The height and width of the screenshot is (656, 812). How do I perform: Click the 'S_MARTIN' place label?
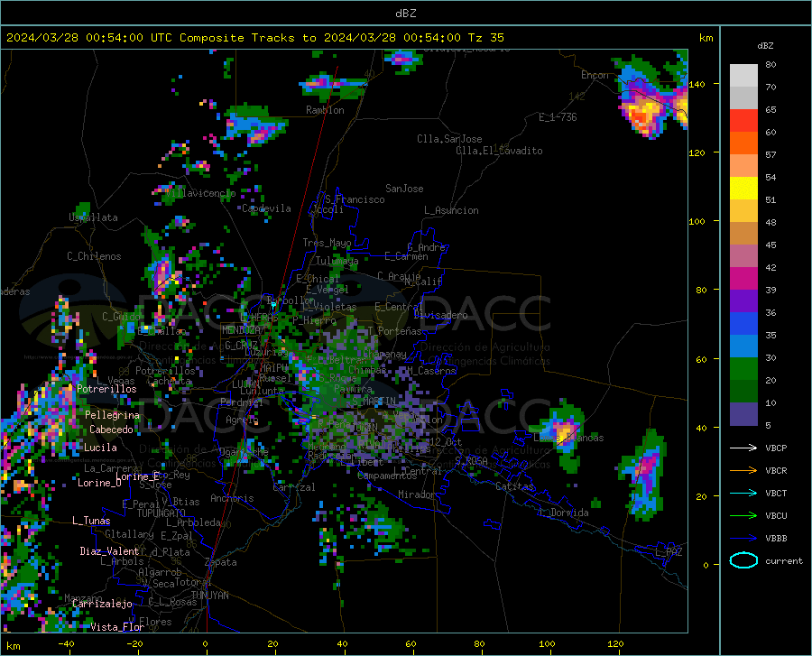[374, 402]
